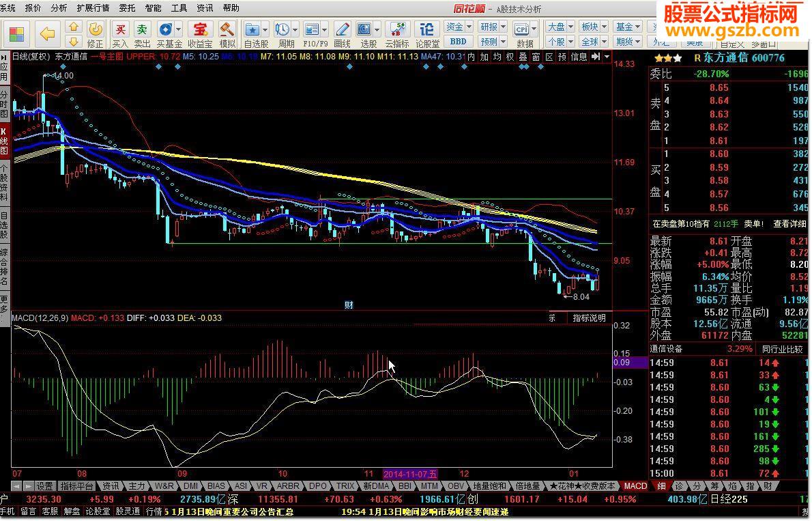
Task: Click the 买入 order-book price 8.56
Action: click(x=719, y=208)
